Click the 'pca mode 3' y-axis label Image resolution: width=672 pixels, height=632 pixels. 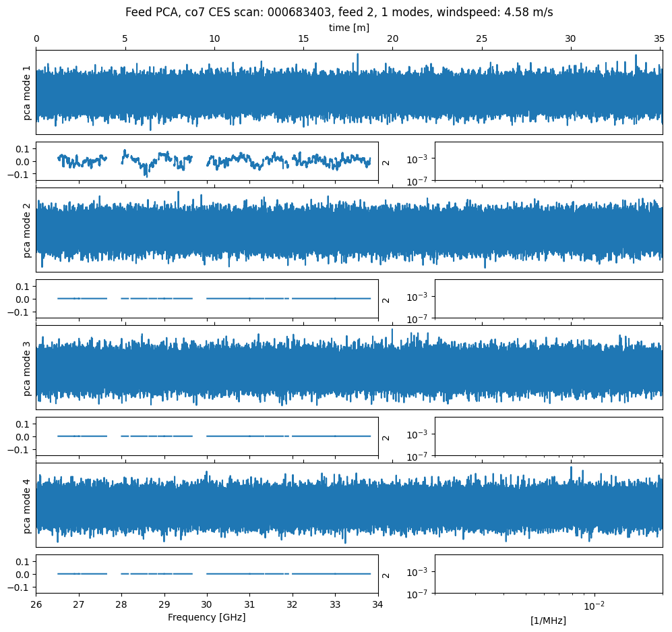[28, 368]
